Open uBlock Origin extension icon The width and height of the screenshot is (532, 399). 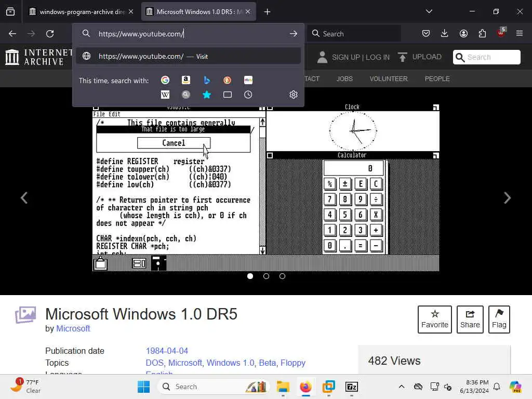click(501, 33)
